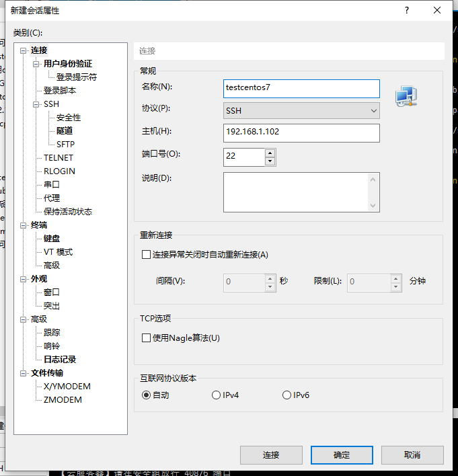Select the SSH item in the tree
458x476 pixels.
tap(51, 104)
